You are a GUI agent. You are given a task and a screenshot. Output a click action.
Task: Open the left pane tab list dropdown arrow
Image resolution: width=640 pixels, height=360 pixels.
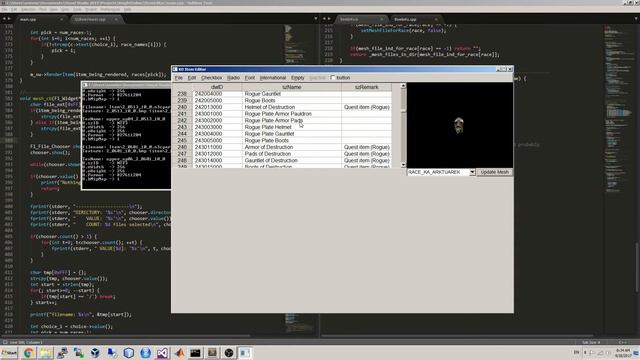(x=316, y=19)
